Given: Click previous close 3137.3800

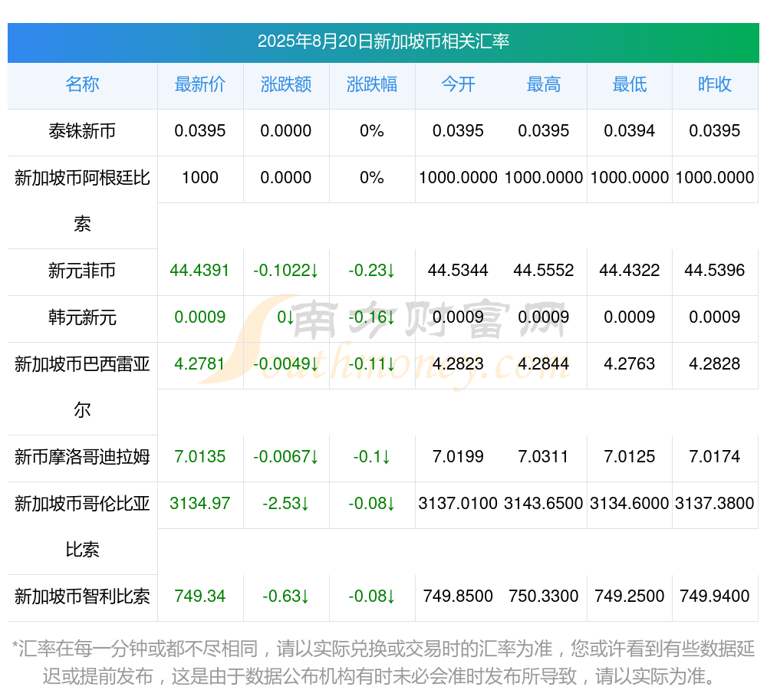Looking at the screenshot, I should coord(715,503).
